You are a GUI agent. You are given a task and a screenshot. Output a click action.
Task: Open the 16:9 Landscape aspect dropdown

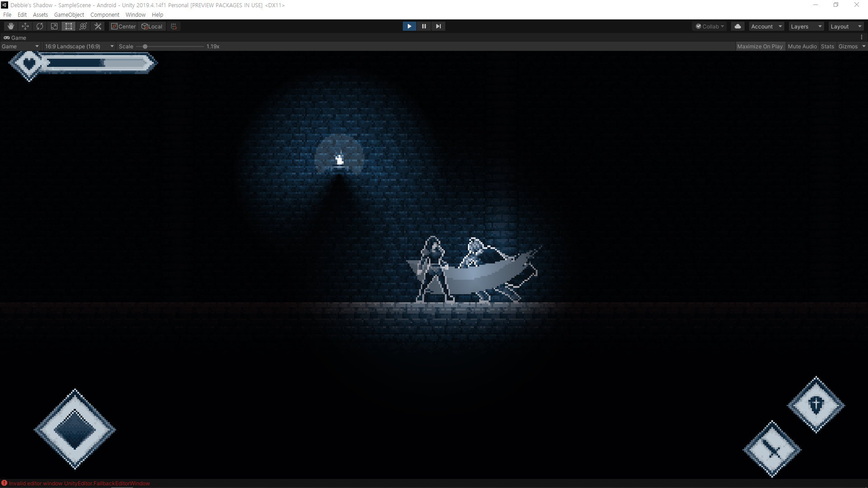(x=79, y=47)
